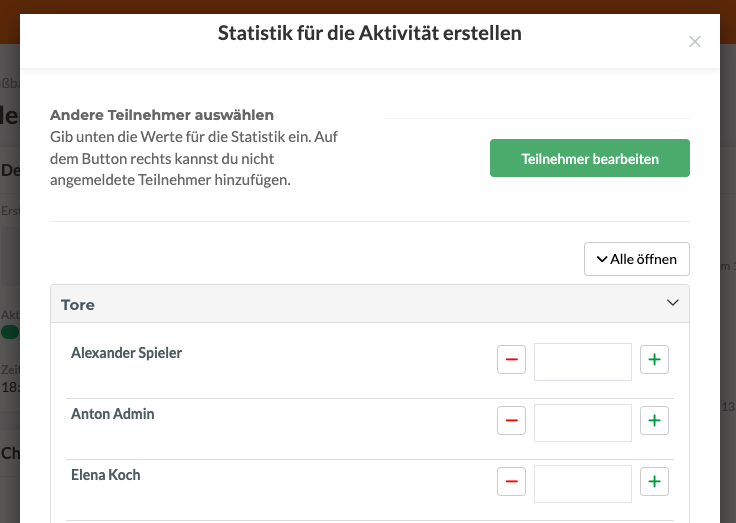
Task: Click Anton Admin's goals input box
Action: [582, 423]
